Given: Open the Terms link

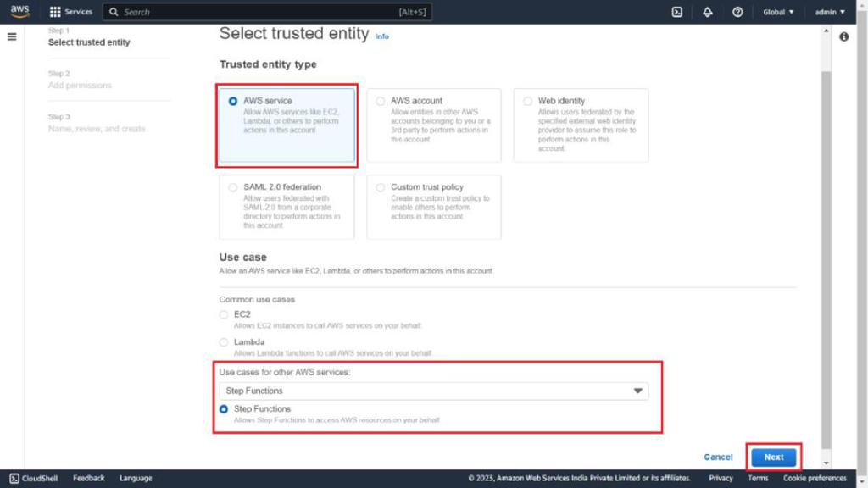Looking at the screenshot, I should (758, 478).
